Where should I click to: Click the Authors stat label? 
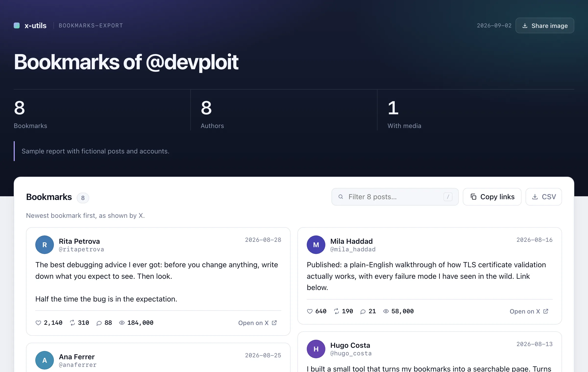(212, 126)
